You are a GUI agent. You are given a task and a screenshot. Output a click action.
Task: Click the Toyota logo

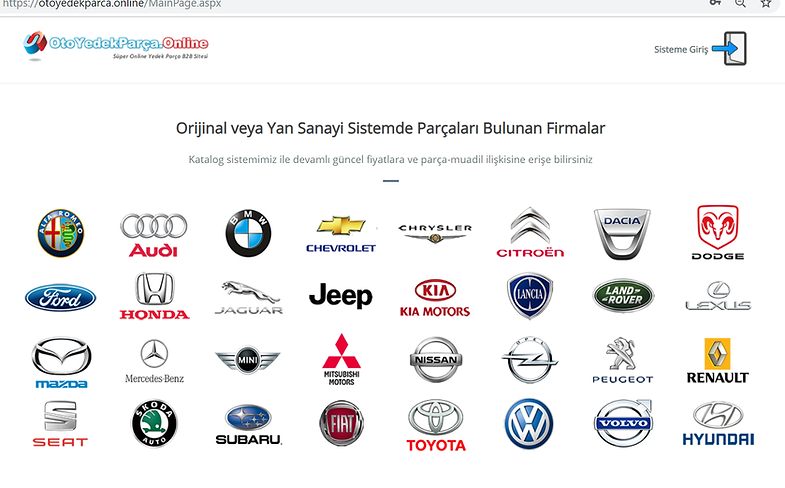(436, 425)
